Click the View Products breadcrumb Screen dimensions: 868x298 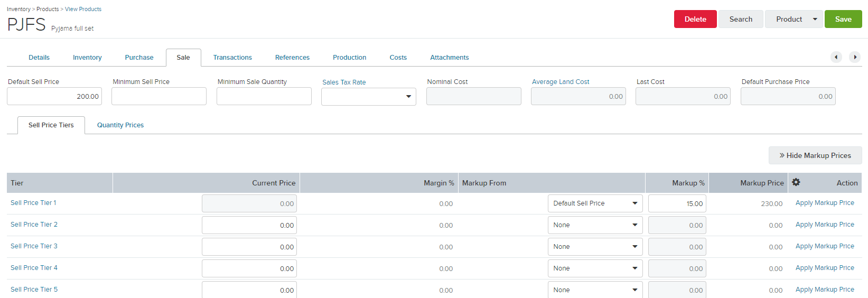click(83, 9)
